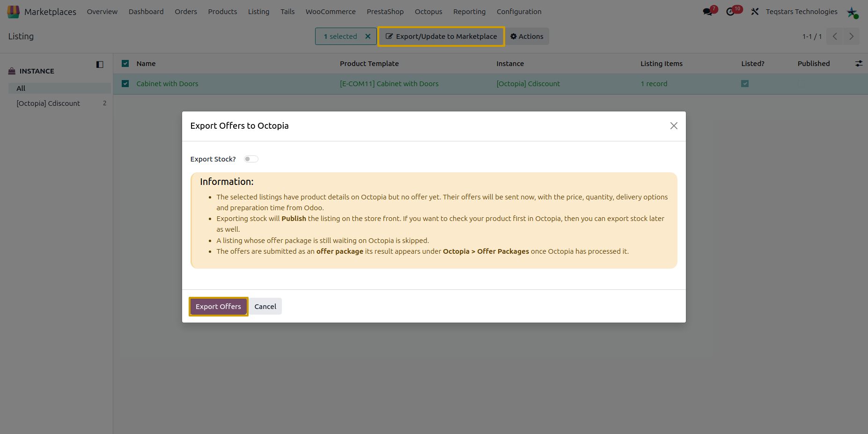868x434 pixels.
Task: Sort by Published column header
Action: pyautogui.click(x=814, y=64)
